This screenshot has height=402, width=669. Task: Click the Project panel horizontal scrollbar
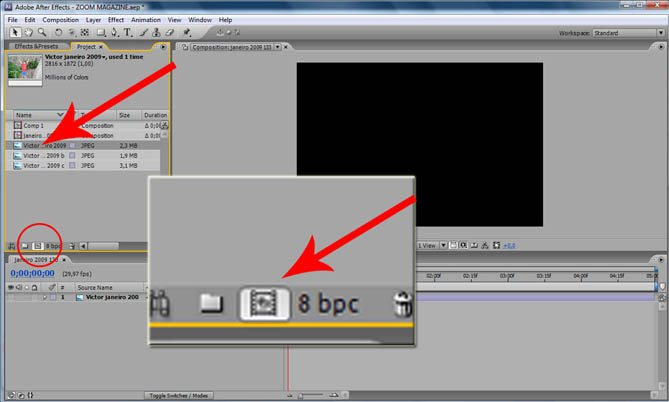point(110,244)
